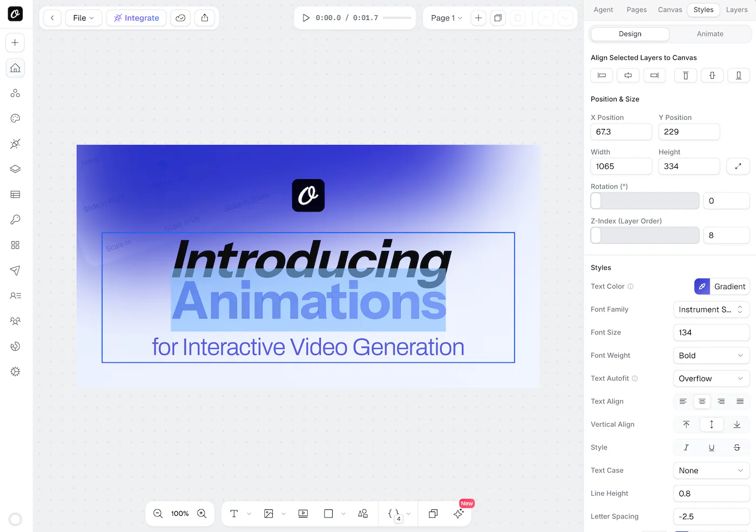Align selected layers to bottom edge
756x532 pixels.
(x=739, y=76)
